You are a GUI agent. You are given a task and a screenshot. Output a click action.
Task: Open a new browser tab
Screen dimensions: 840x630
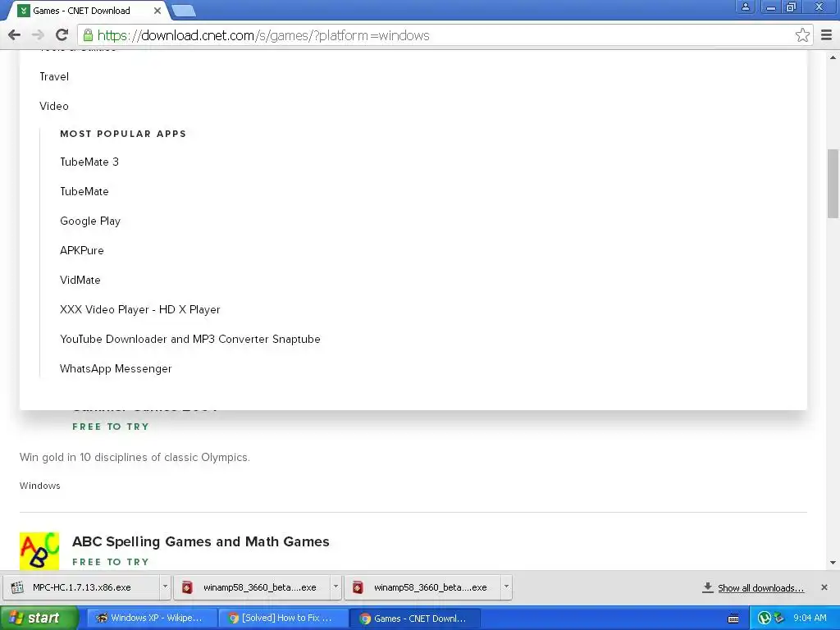click(183, 11)
